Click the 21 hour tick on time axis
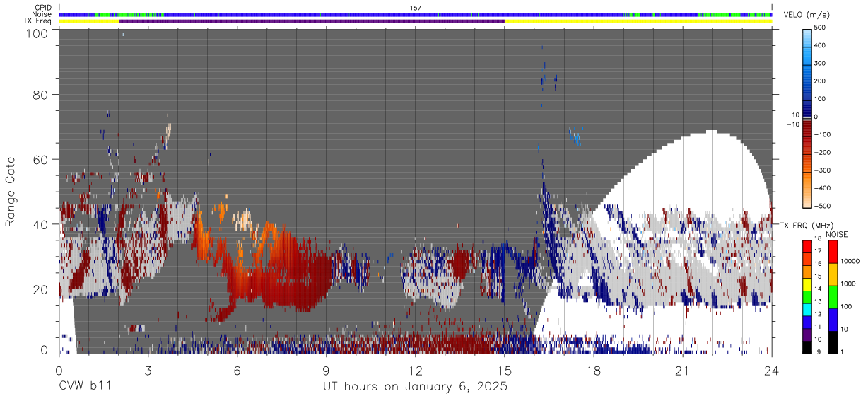 coord(682,370)
